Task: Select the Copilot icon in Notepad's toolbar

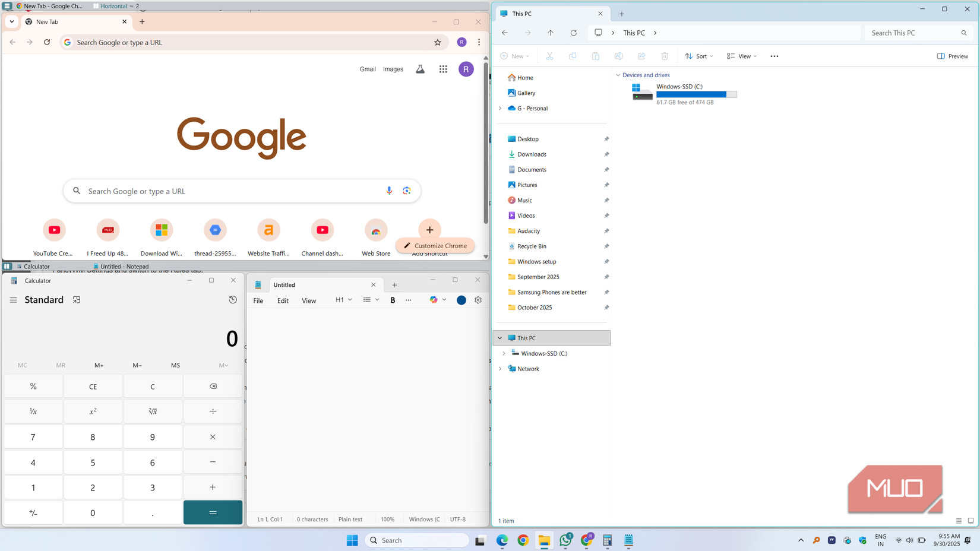Action: coord(434,300)
